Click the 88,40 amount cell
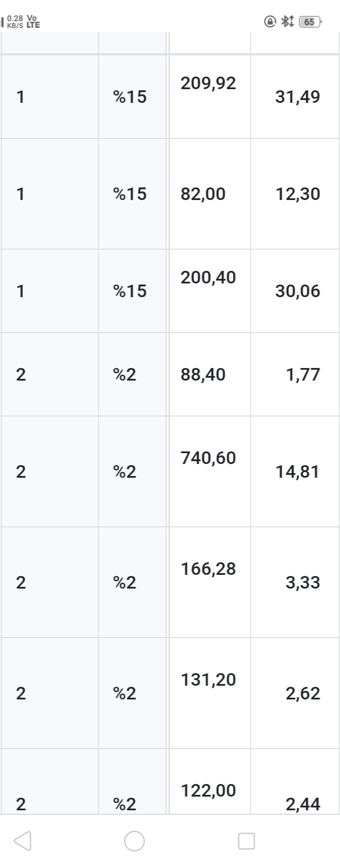 pos(210,374)
